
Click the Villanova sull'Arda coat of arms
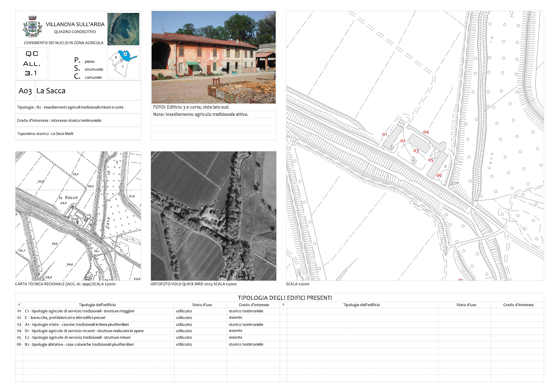tap(33, 27)
